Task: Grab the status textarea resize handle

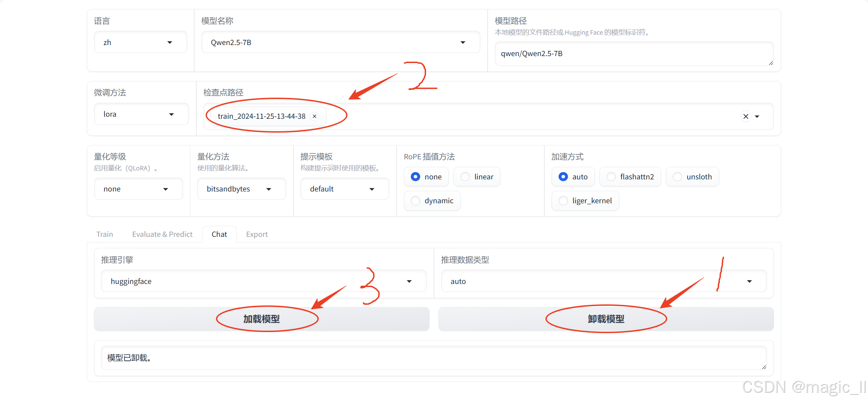Action: point(764,367)
